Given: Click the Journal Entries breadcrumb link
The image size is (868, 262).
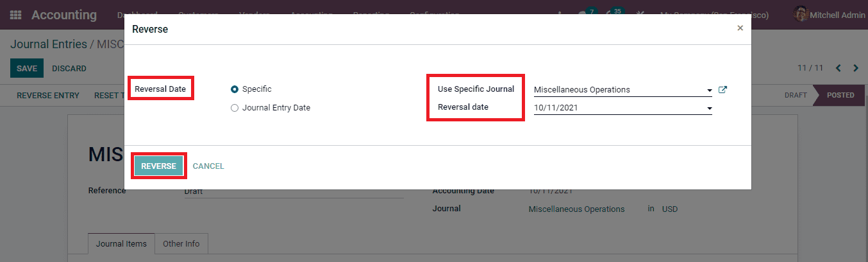Looking at the screenshot, I should pos(49,44).
